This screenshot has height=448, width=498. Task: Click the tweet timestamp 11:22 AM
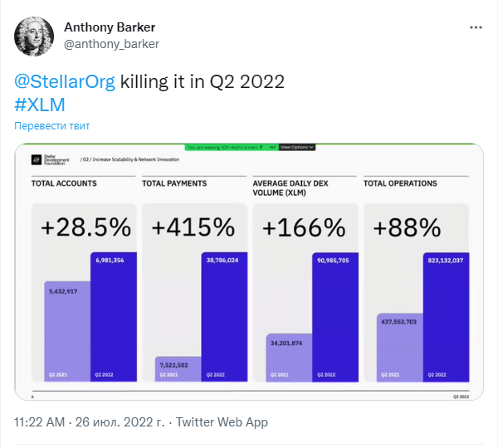point(39,422)
